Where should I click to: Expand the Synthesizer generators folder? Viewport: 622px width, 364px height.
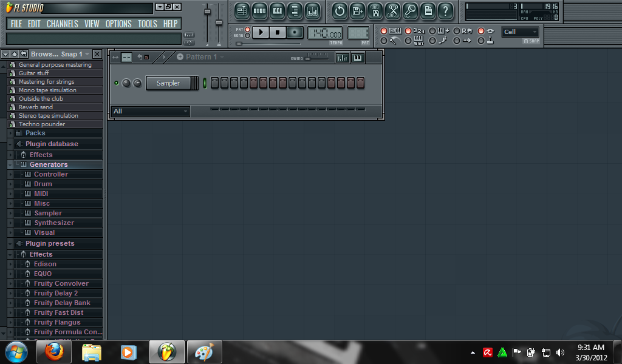10,223
